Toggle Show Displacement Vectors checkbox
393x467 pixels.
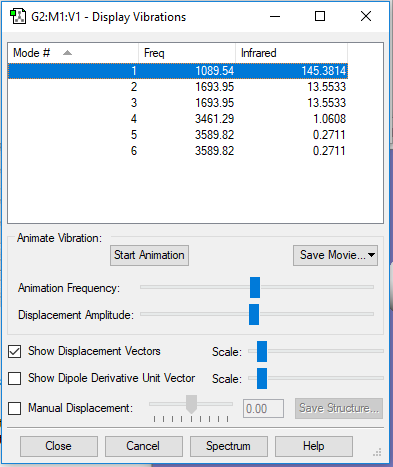tap(15, 351)
